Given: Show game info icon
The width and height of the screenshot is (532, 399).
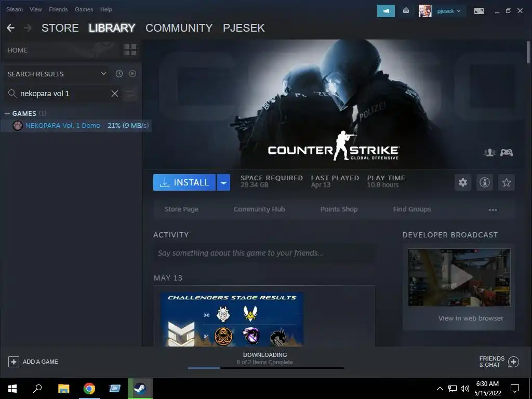Looking at the screenshot, I should [x=485, y=182].
